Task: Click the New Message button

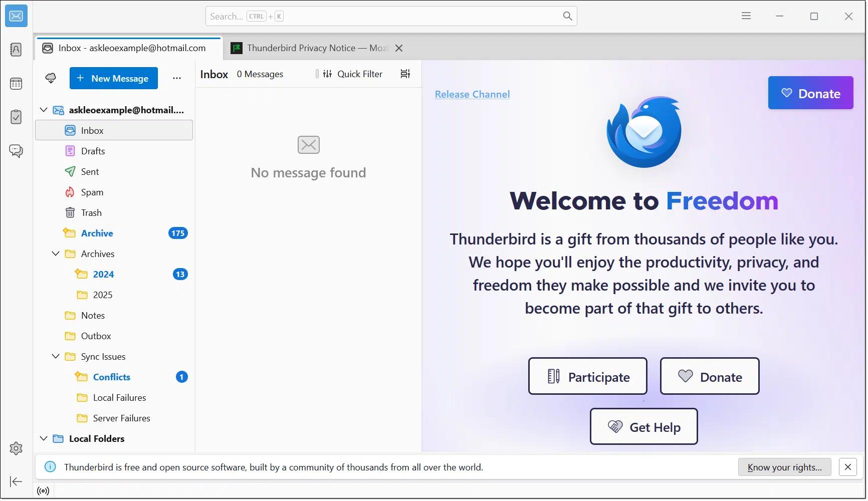Action: 114,78
